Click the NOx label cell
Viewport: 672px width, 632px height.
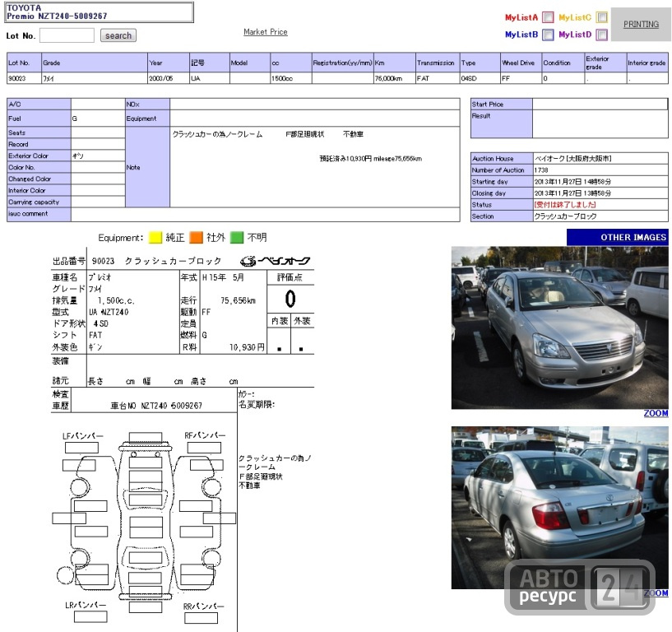147,105
